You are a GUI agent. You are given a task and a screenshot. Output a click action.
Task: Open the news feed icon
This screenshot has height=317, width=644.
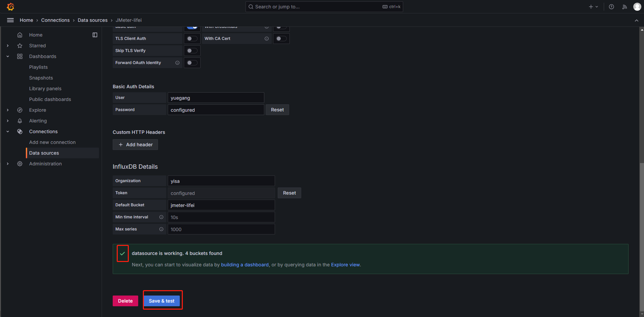click(x=625, y=7)
